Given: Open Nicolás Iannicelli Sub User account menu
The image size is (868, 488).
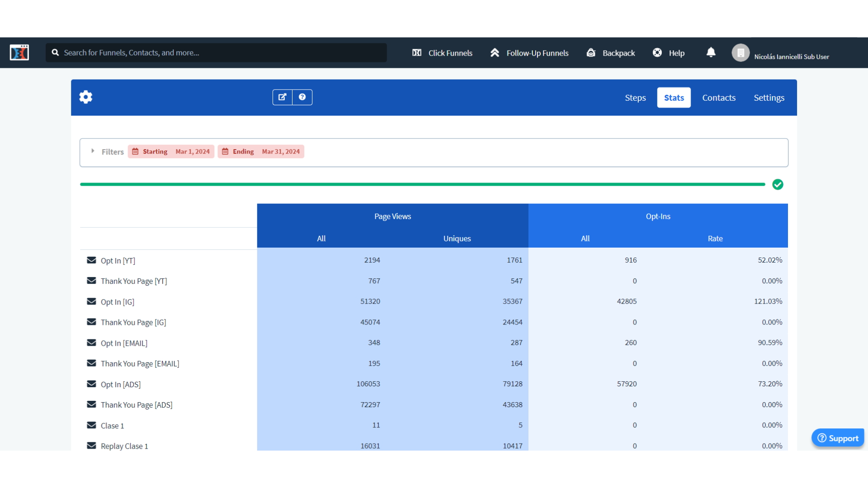Looking at the screenshot, I should 792,56.
